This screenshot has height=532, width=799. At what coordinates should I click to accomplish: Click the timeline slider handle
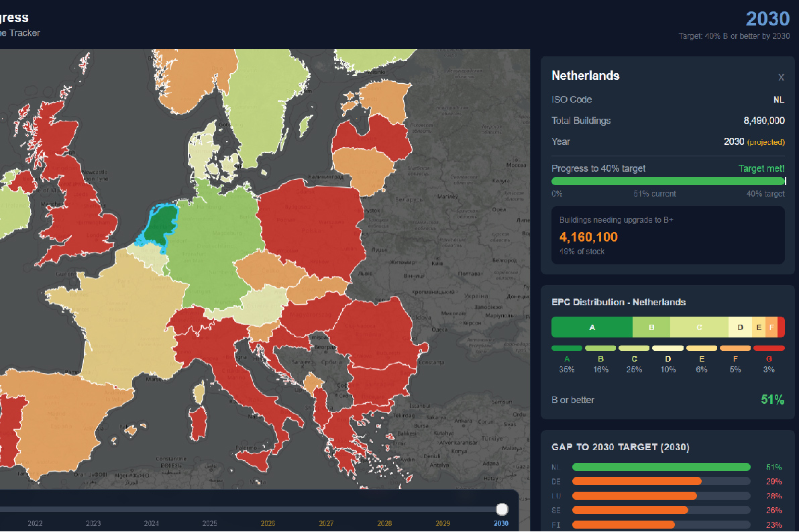point(502,509)
